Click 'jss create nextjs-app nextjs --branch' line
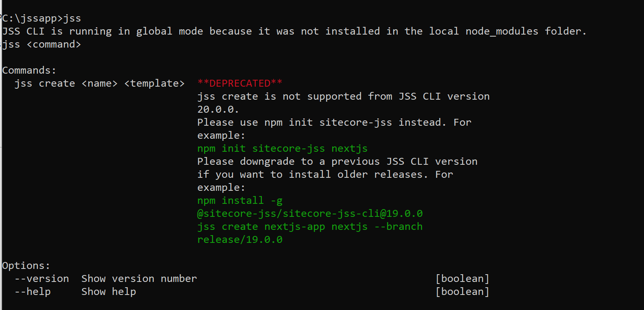Image resolution: width=644 pixels, height=310 pixels. (x=310, y=227)
